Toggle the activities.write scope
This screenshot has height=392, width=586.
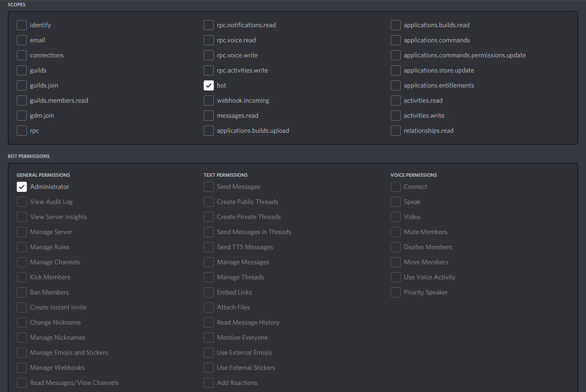point(396,116)
